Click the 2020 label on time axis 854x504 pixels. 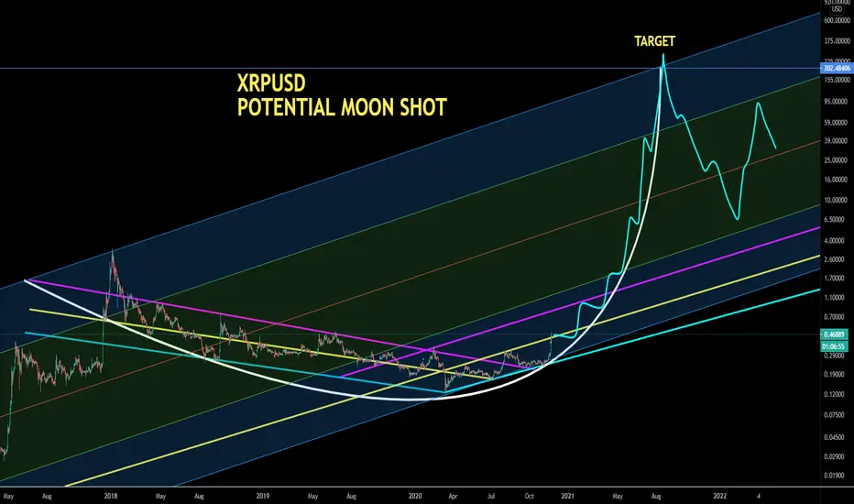pyautogui.click(x=415, y=497)
